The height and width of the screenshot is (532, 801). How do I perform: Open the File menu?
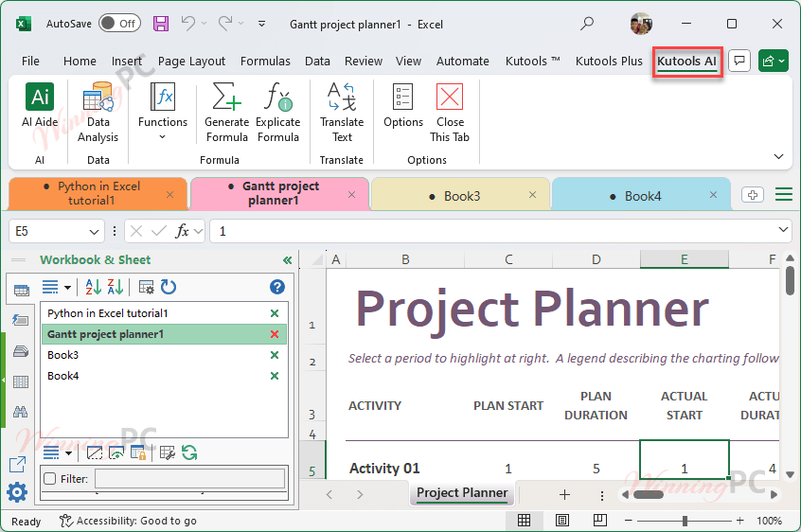[x=30, y=62]
